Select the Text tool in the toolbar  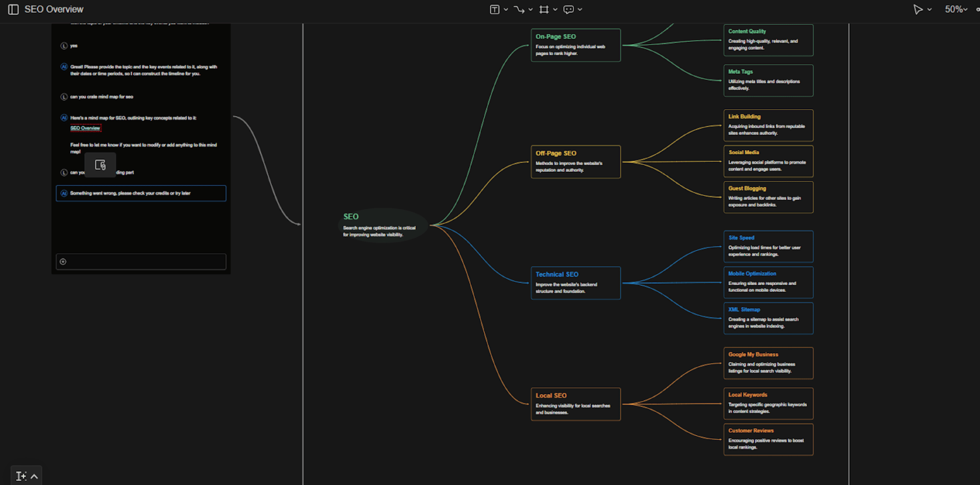494,9
